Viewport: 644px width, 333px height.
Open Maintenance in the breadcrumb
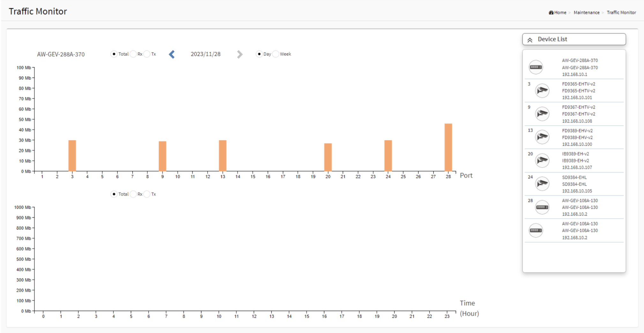pos(586,12)
